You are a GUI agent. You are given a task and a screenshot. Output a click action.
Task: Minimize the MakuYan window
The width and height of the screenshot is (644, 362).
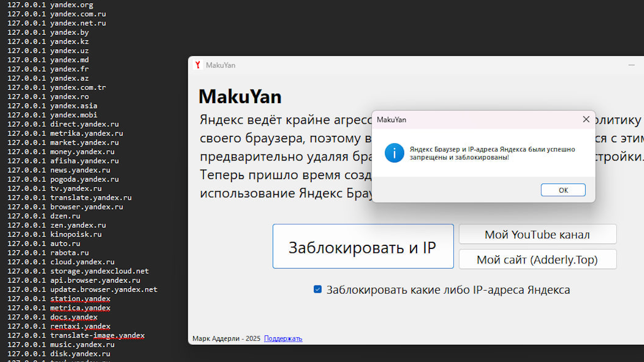tap(631, 65)
